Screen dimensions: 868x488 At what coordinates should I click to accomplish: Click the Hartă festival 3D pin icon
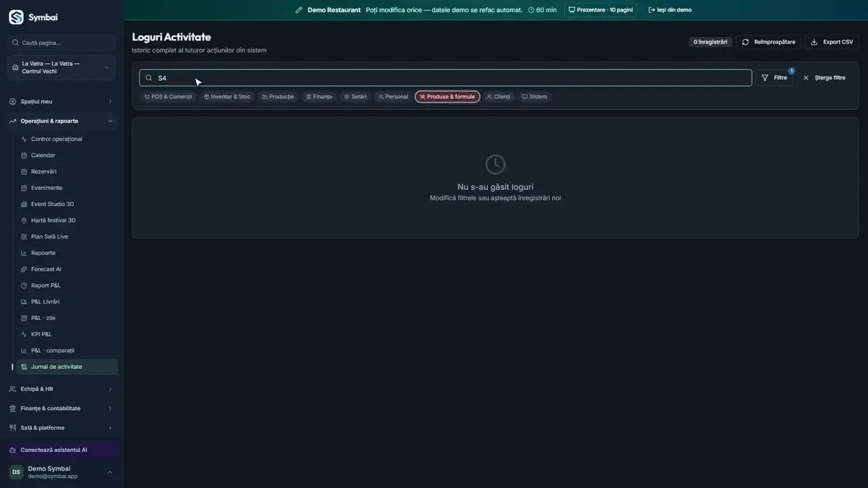pyautogui.click(x=24, y=220)
